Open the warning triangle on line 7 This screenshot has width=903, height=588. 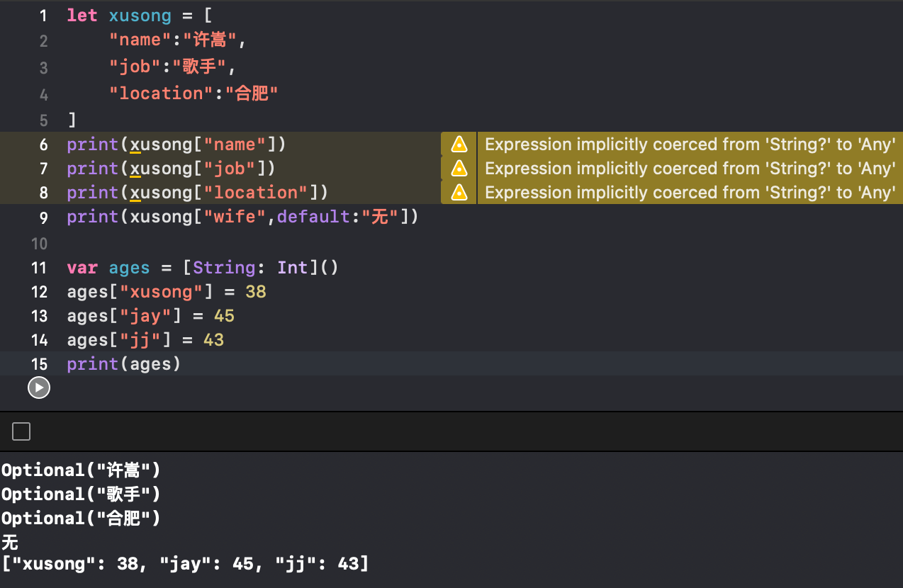pyautogui.click(x=459, y=169)
